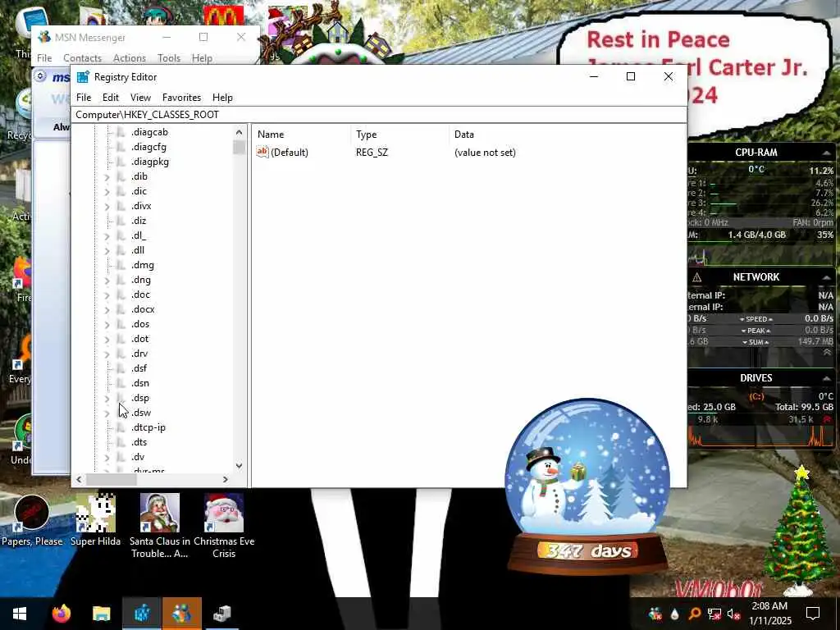Switch to Registry Editor taskbar button
The height and width of the screenshot is (630, 840).
(x=142, y=614)
